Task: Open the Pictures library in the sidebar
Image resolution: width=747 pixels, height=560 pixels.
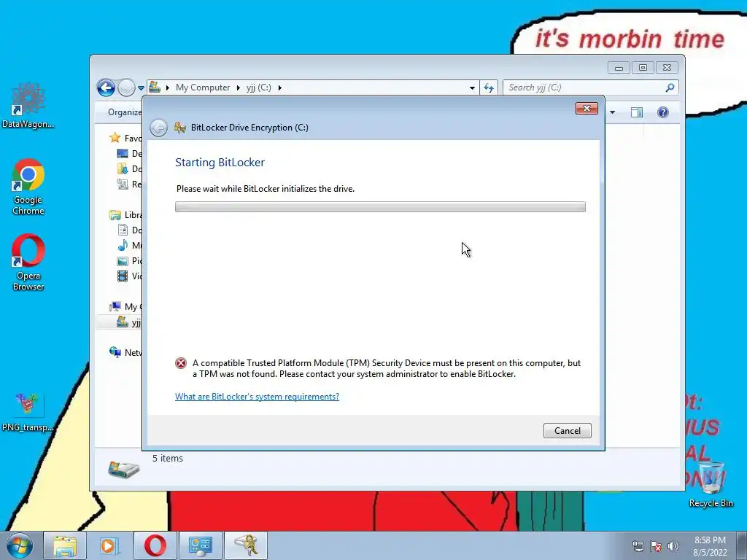Action: click(x=129, y=260)
